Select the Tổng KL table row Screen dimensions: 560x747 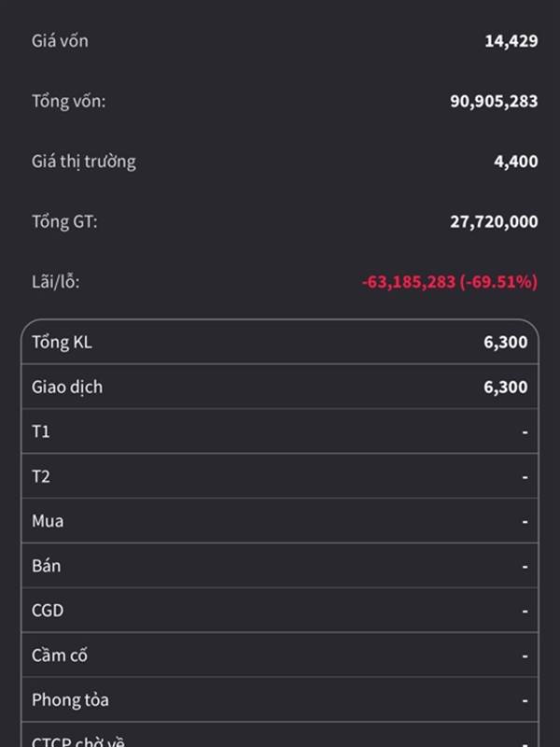point(280,342)
